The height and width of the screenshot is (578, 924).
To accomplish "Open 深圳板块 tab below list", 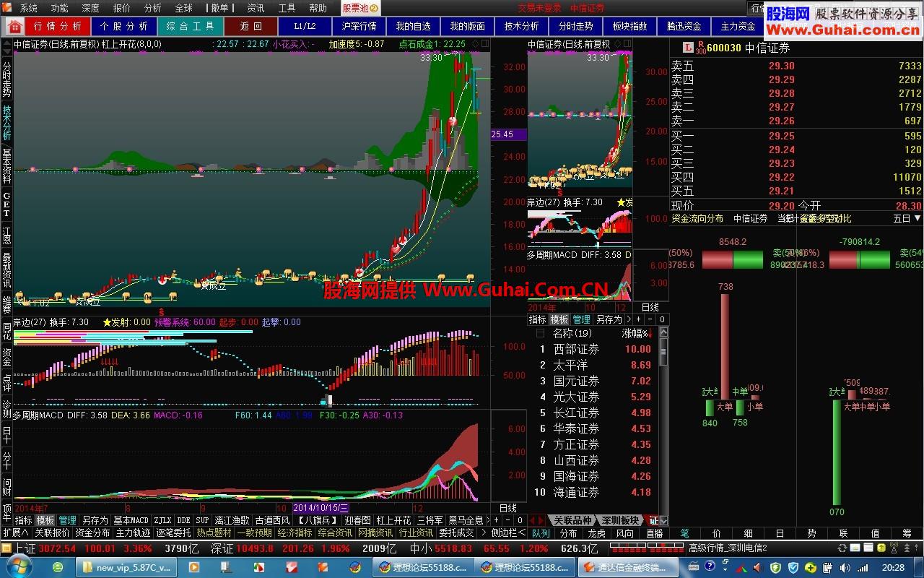I will pos(619,520).
